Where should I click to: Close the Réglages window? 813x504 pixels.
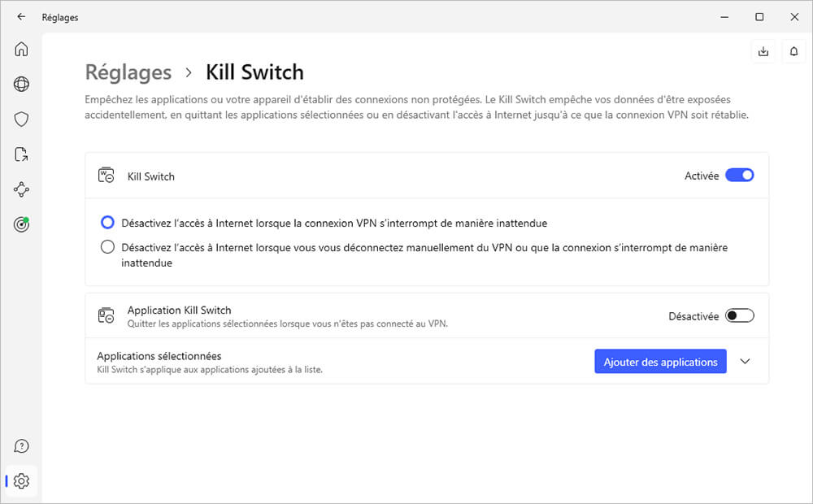pyautogui.click(x=794, y=17)
